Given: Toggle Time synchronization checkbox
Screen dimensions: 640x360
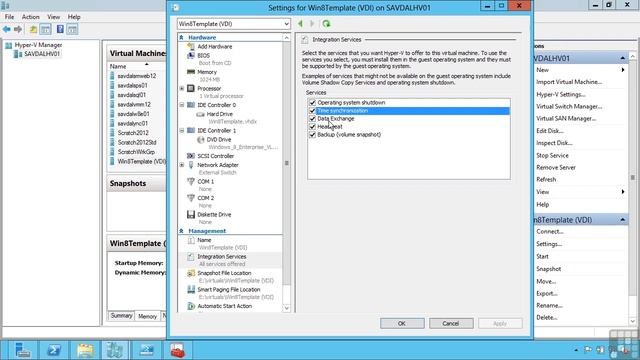Looking at the screenshot, I should pos(312,111).
